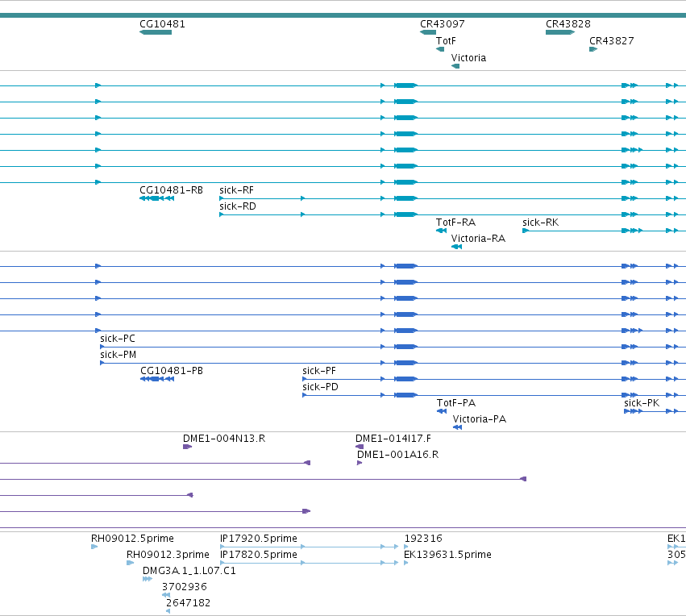The width and height of the screenshot is (686, 616).
Task: Select the purple arrow glyph under DME1-004N13.R
Action: pyautogui.click(x=187, y=447)
